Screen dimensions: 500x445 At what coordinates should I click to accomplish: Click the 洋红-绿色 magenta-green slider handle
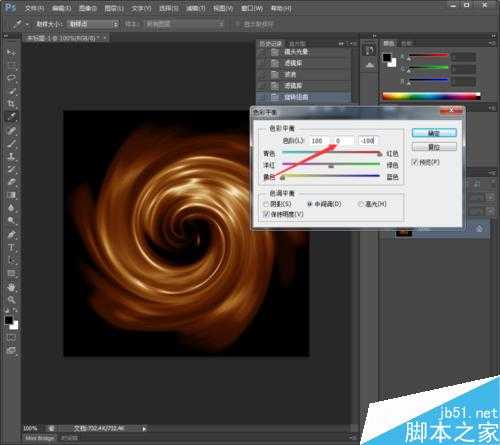[x=331, y=166]
